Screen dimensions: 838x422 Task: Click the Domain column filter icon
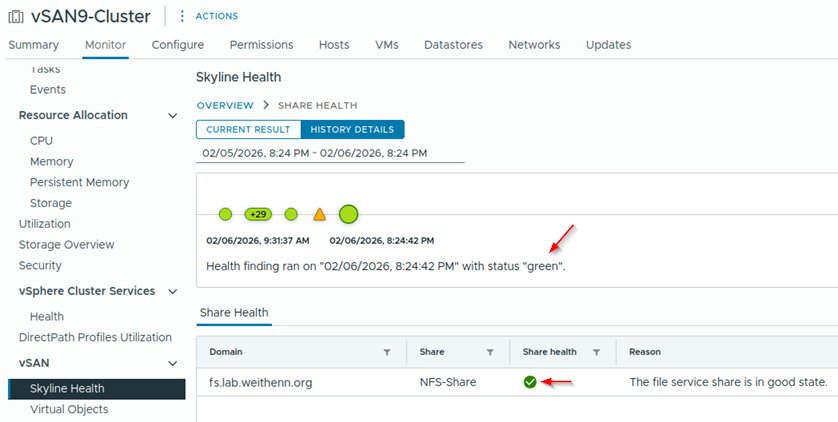point(387,352)
